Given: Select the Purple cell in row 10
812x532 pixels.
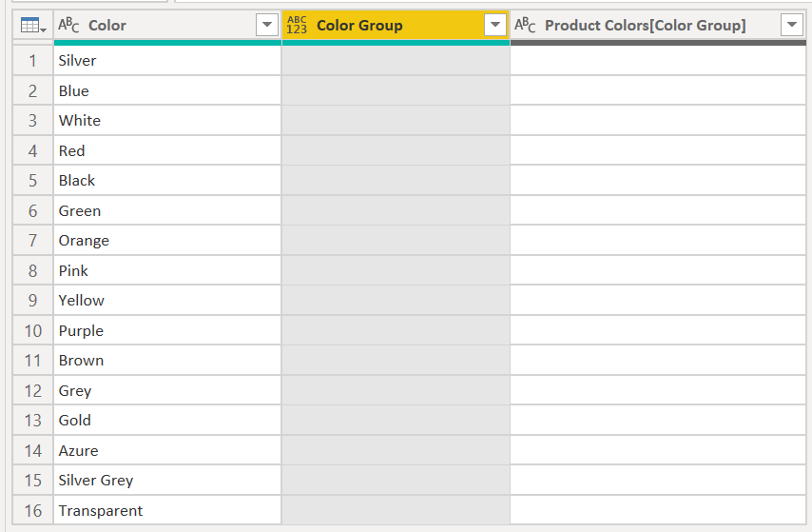Looking at the screenshot, I should (x=166, y=330).
